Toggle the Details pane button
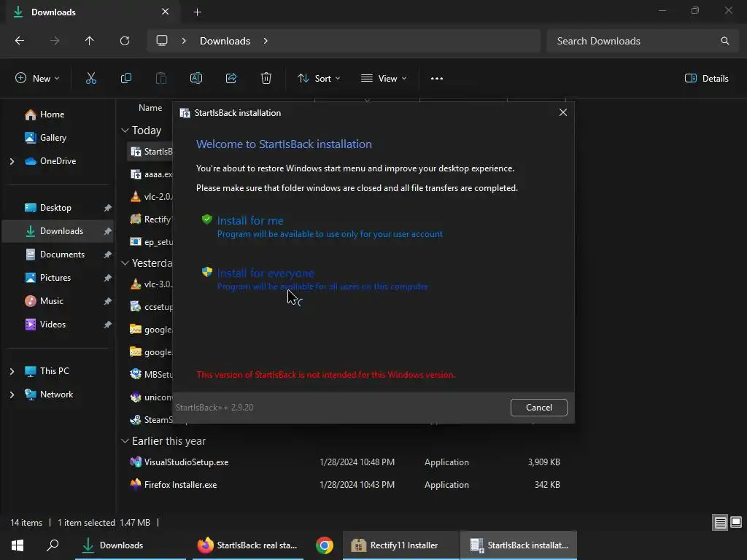The width and height of the screenshot is (747, 560). pos(706,79)
